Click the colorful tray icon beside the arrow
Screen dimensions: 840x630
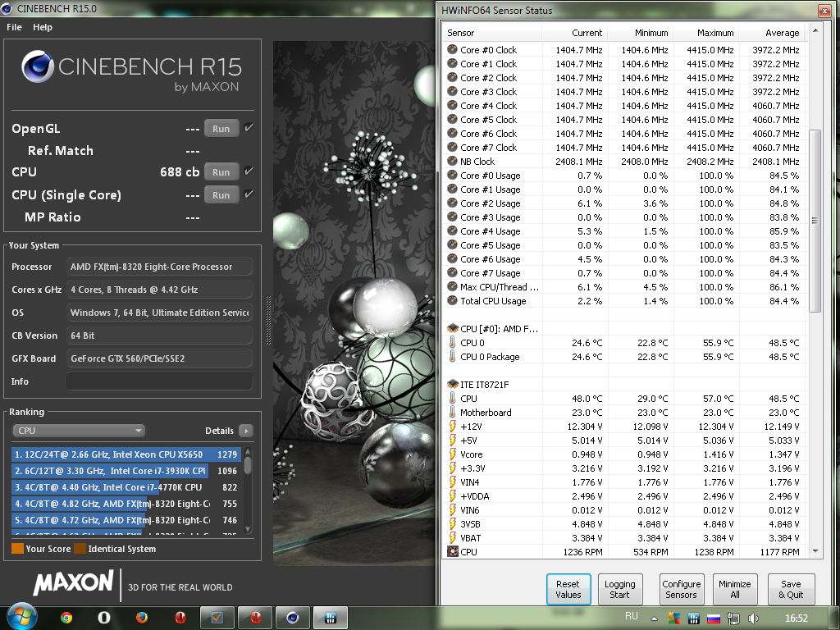tap(674, 619)
